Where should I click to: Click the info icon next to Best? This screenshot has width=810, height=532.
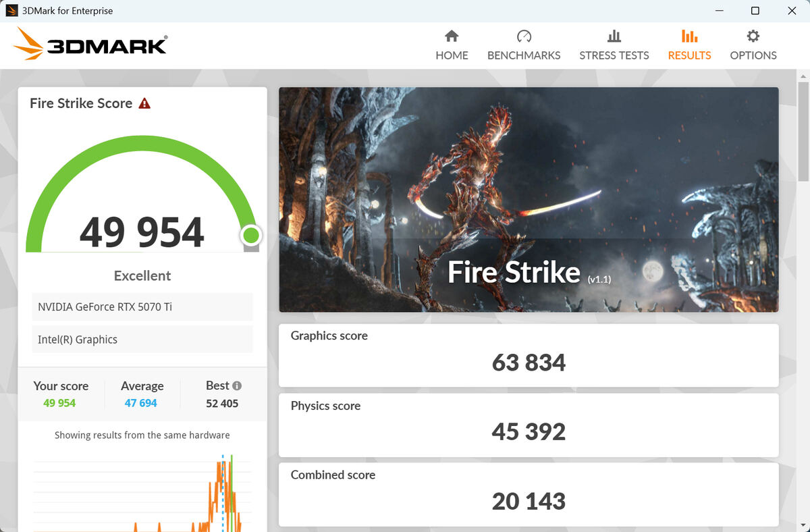(237, 385)
